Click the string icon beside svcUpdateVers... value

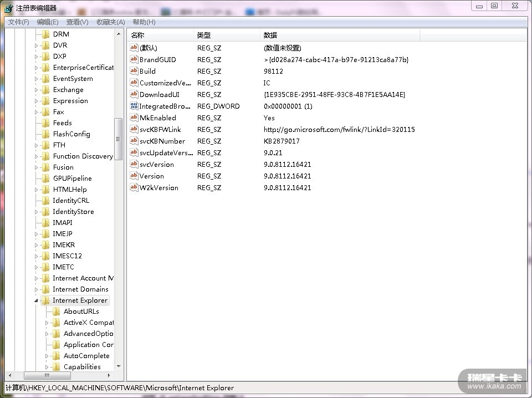point(134,152)
